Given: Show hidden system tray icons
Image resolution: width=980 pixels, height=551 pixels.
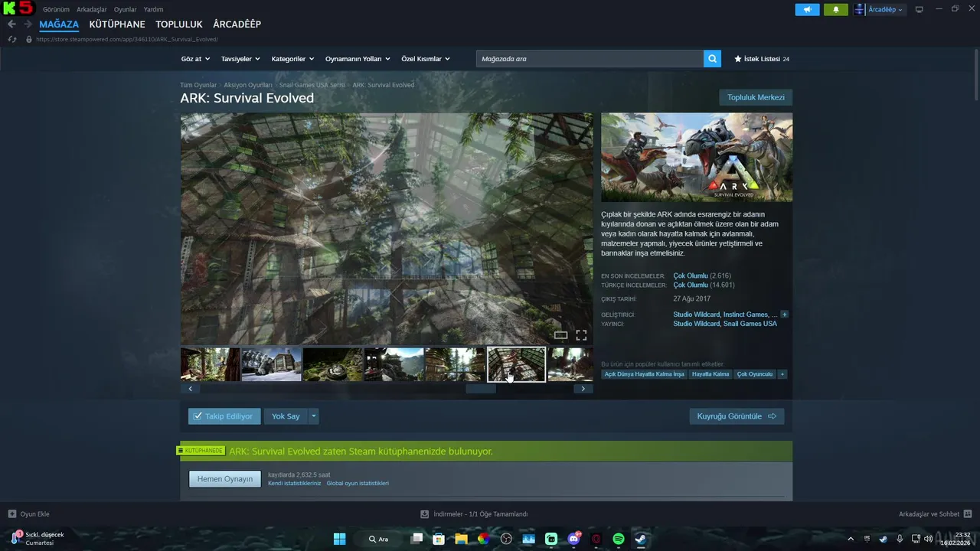Looking at the screenshot, I should (850, 539).
